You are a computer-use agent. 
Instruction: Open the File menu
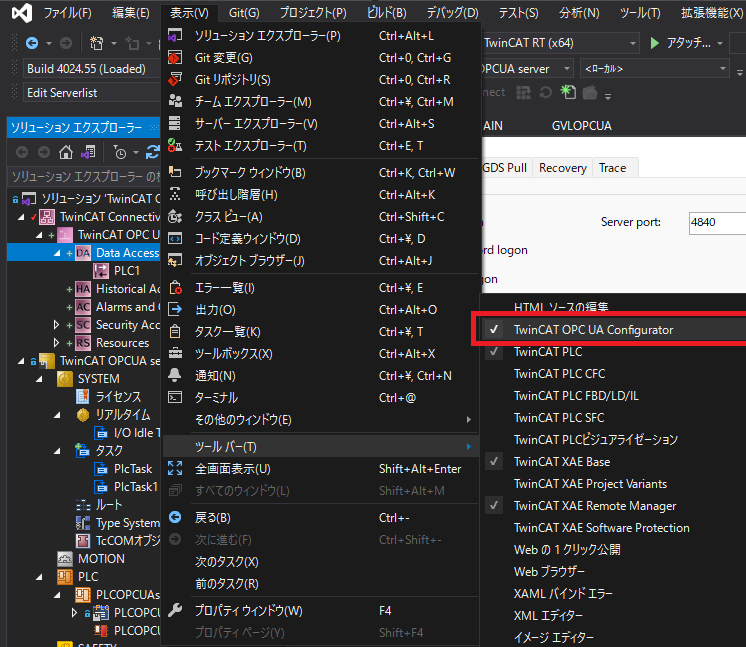pyautogui.click(x=68, y=13)
